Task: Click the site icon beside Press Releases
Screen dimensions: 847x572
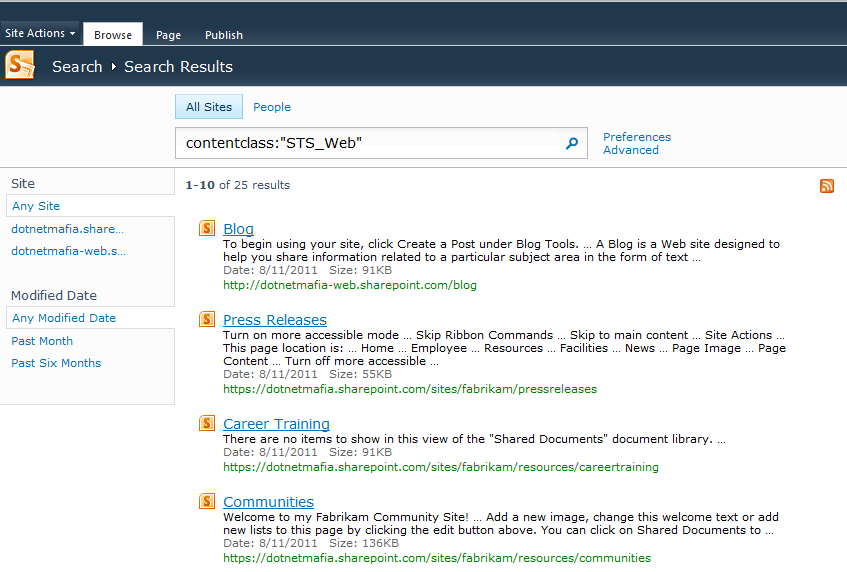Action: coord(207,319)
